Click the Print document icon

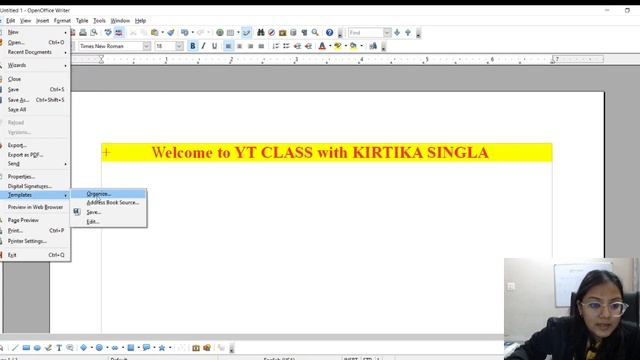(x=83, y=33)
